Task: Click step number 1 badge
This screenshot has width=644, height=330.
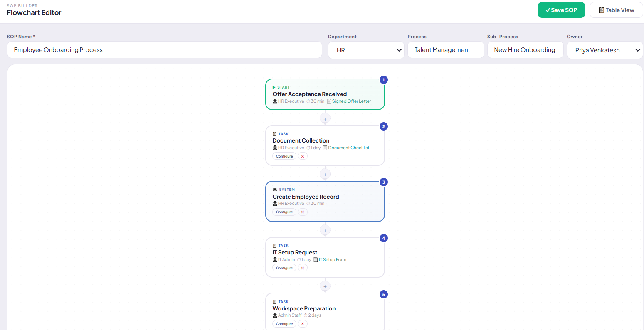Action: tap(384, 80)
